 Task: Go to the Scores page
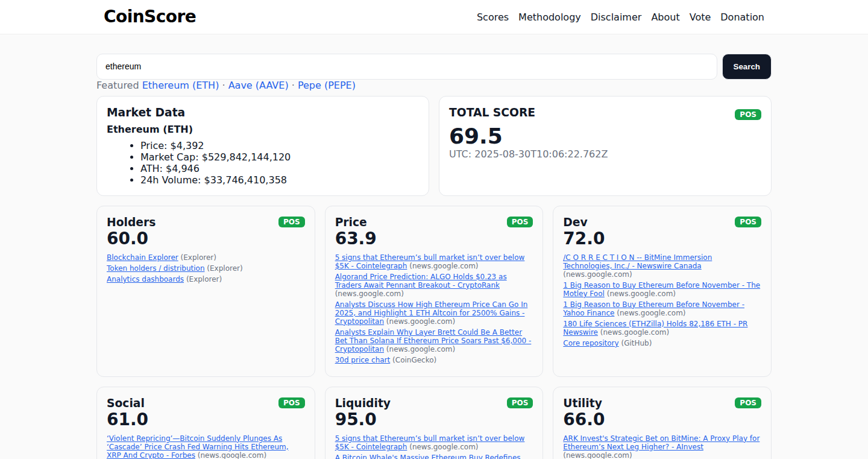[492, 17]
